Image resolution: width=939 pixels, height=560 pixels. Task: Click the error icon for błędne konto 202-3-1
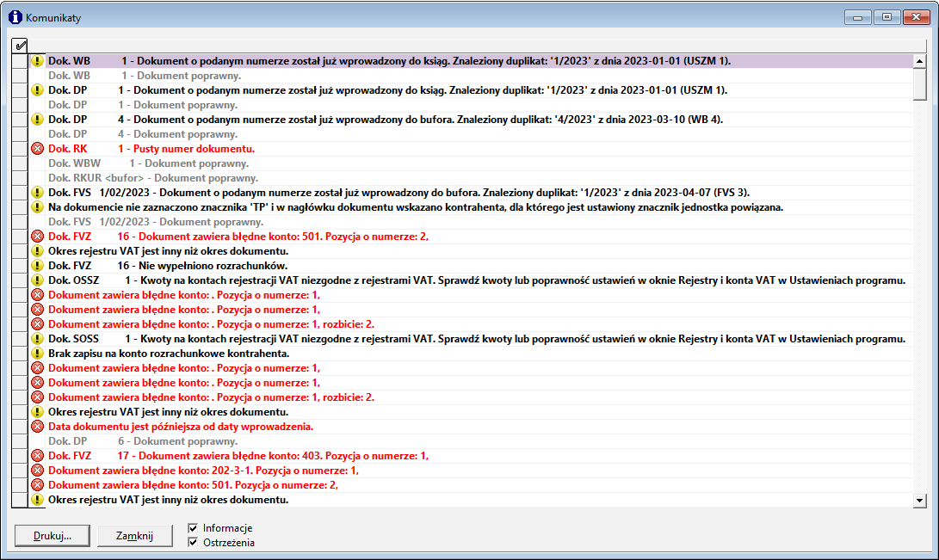[37, 471]
